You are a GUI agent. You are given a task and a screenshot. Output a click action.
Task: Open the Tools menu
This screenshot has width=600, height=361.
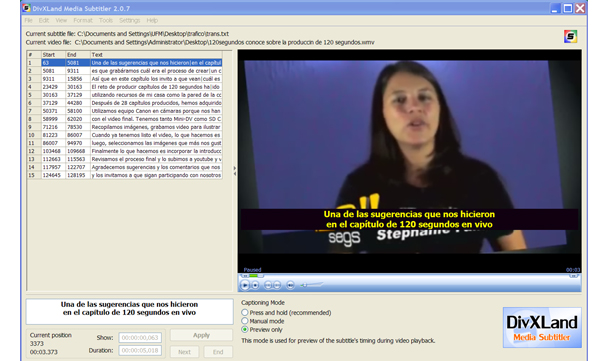point(106,20)
